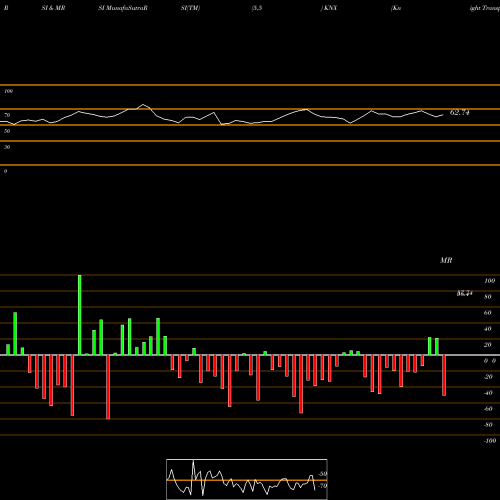500x500 pixels.
Task: Click the tallest green MR histogram bar
Action: [x=80, y=315]
